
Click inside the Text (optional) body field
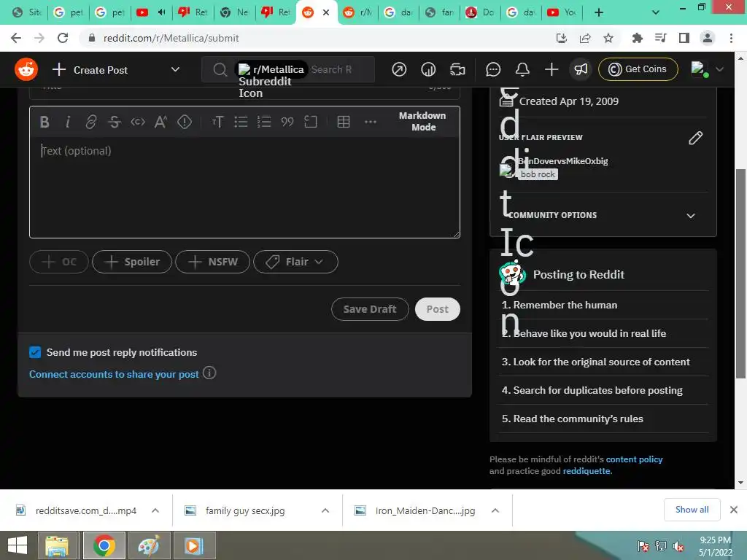pos(244,187)
